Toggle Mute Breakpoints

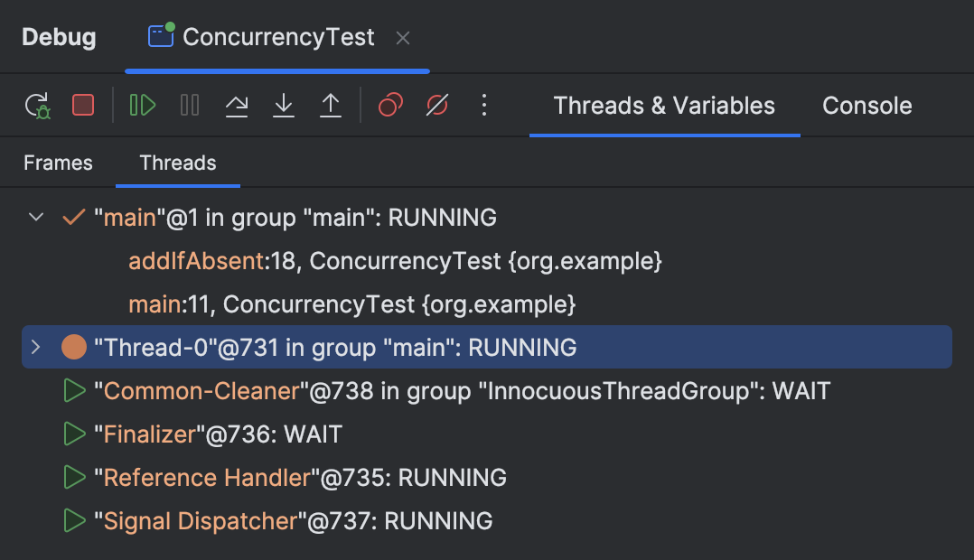[x=437, y=106]
